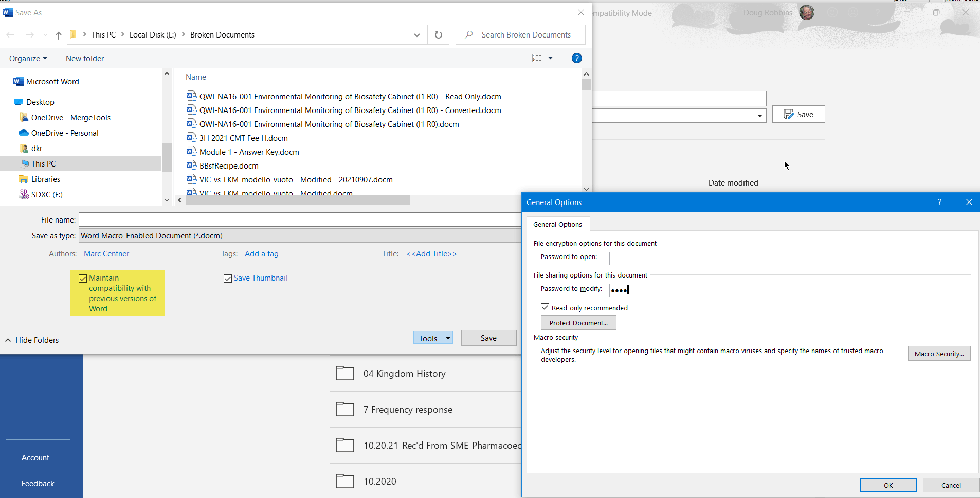Open view options dropdown arrow

click(x=550, y=58)
